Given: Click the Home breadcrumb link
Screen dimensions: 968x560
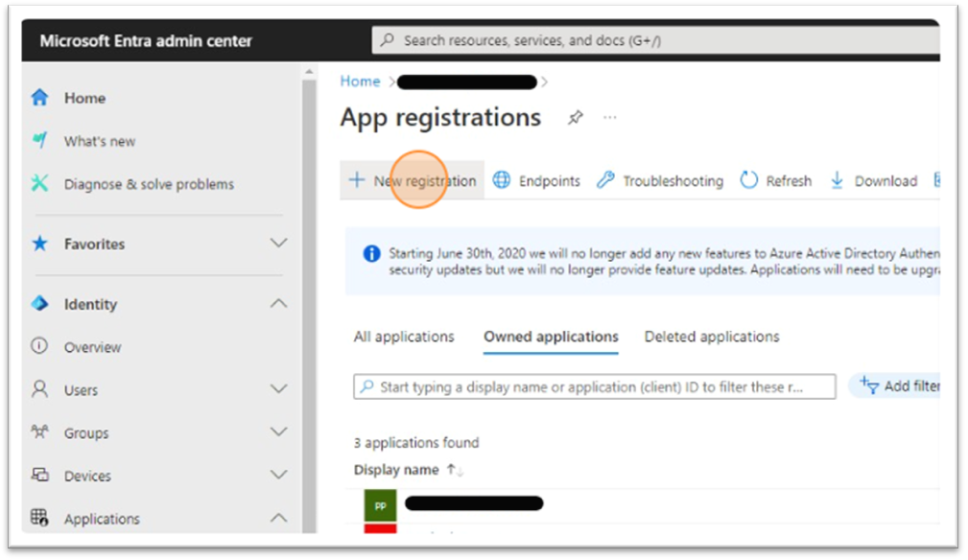Looking at the screenshot, I should (x=360, y=82).
